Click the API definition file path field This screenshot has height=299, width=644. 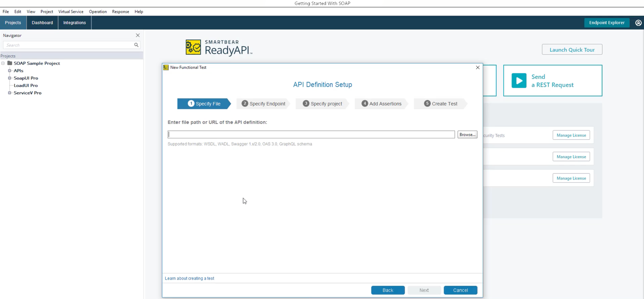coord(311,134)
